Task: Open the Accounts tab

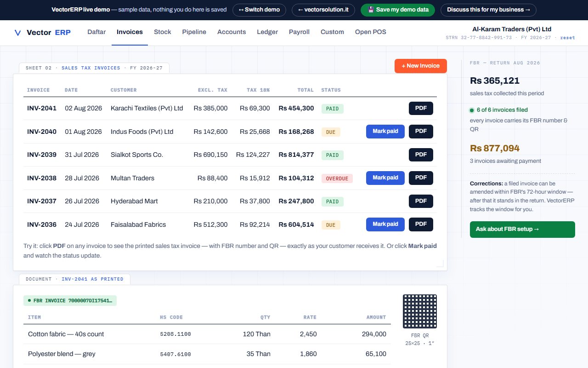Action: pyautogui.click(x=232, y=32)
